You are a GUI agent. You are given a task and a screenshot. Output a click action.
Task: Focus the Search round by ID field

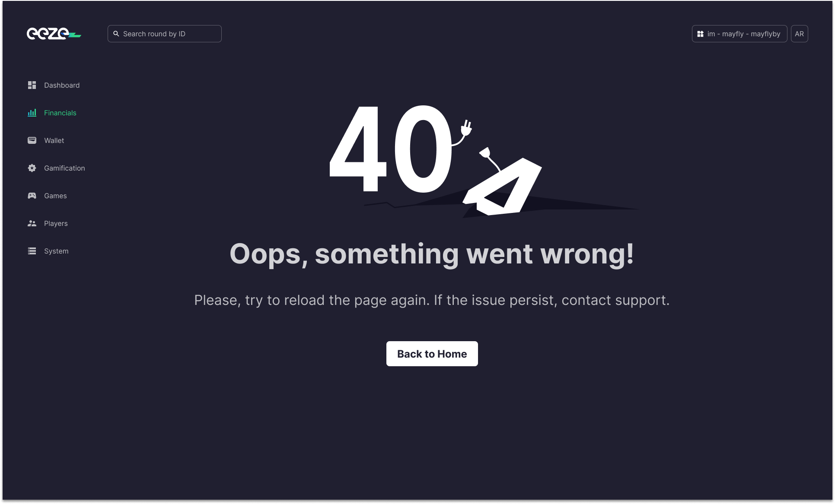165,34
